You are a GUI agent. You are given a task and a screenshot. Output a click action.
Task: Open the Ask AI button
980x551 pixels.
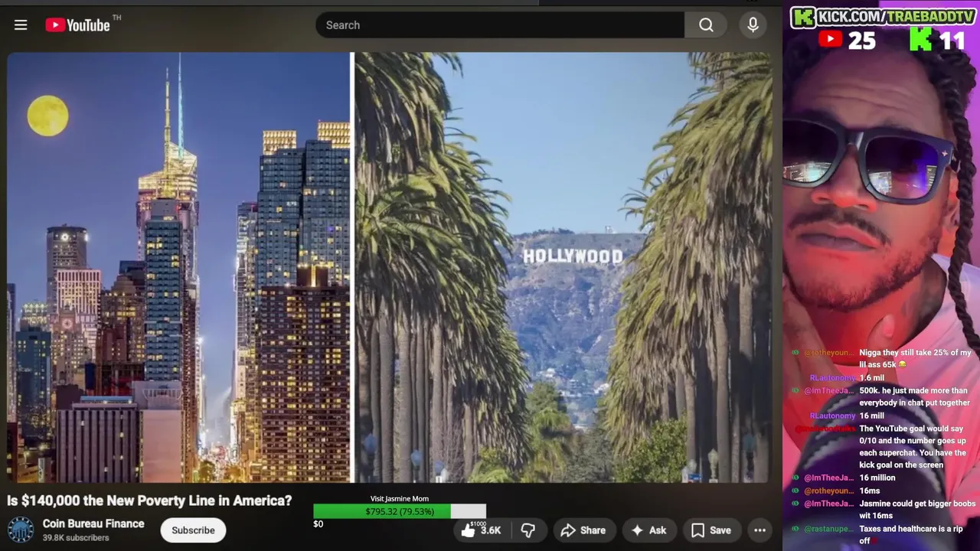(x=648, y=530)
